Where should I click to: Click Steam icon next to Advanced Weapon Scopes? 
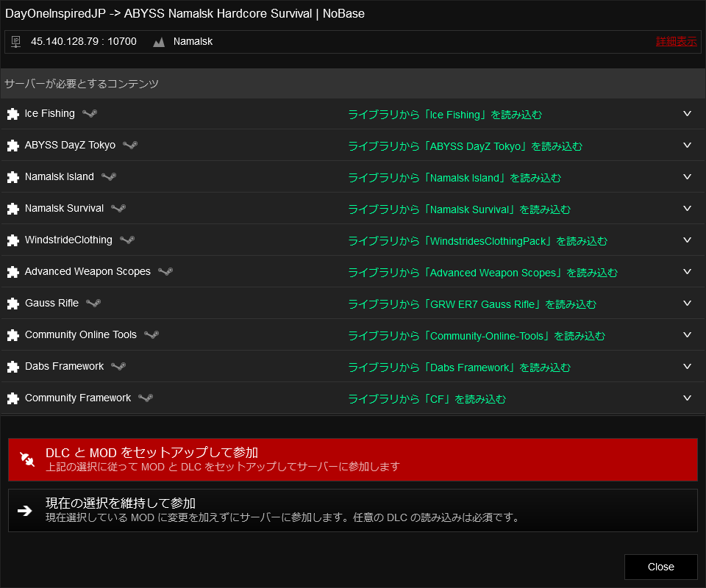pos(165,271)
